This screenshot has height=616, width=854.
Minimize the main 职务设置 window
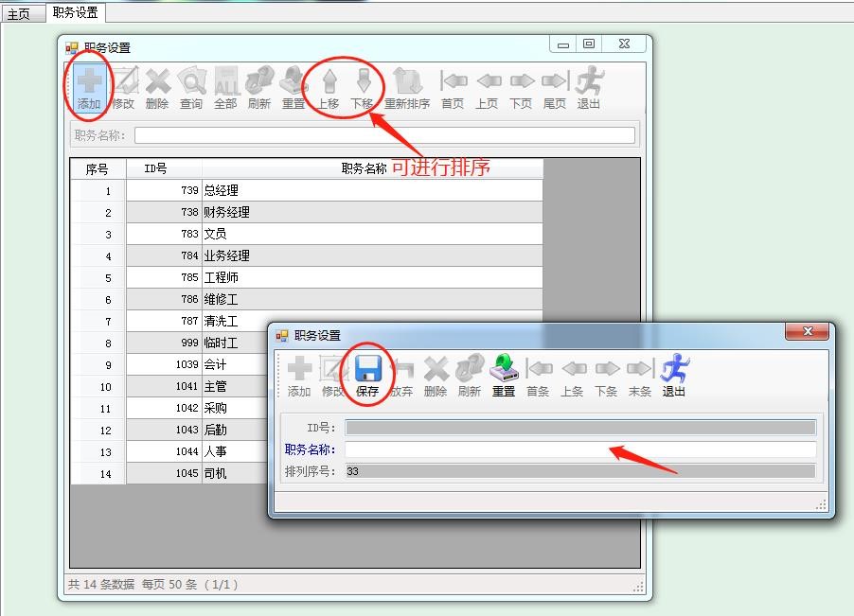coord(563,44)
